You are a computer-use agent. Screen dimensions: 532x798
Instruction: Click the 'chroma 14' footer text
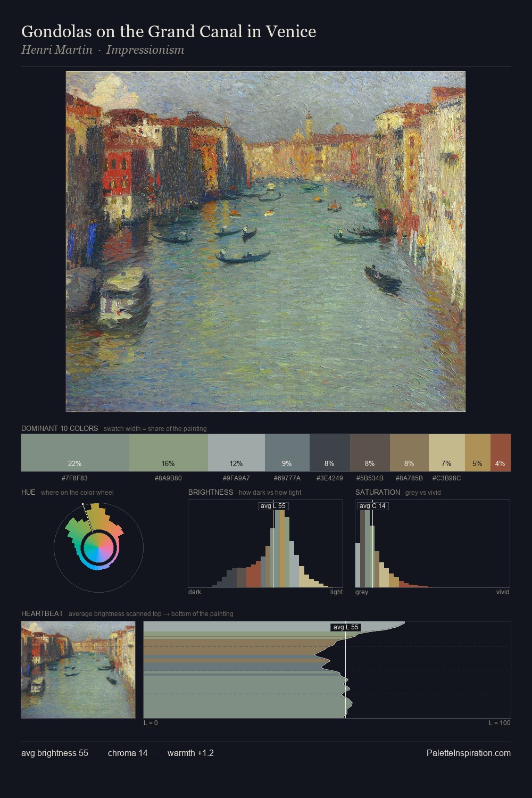click(x=128, y=753)
